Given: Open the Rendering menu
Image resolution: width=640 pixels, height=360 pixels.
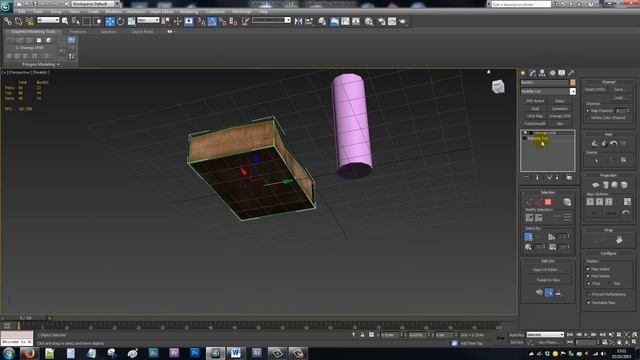Looking at the screenshot, I should pyautogui.click(x=189, y=11).
